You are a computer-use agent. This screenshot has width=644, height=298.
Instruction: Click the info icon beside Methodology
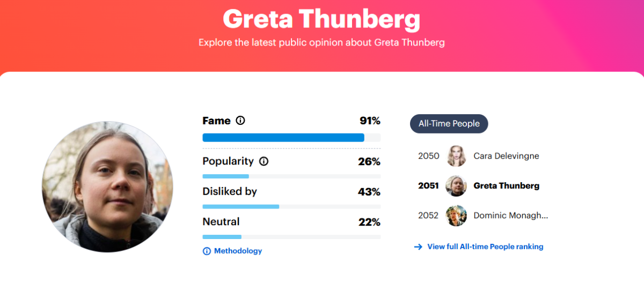207,251
